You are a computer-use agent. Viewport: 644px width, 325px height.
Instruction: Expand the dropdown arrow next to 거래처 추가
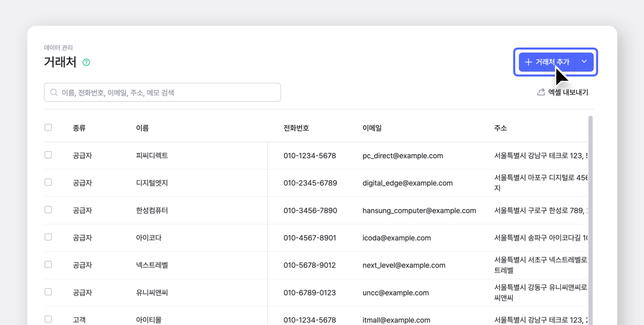(x=584, y=62)
